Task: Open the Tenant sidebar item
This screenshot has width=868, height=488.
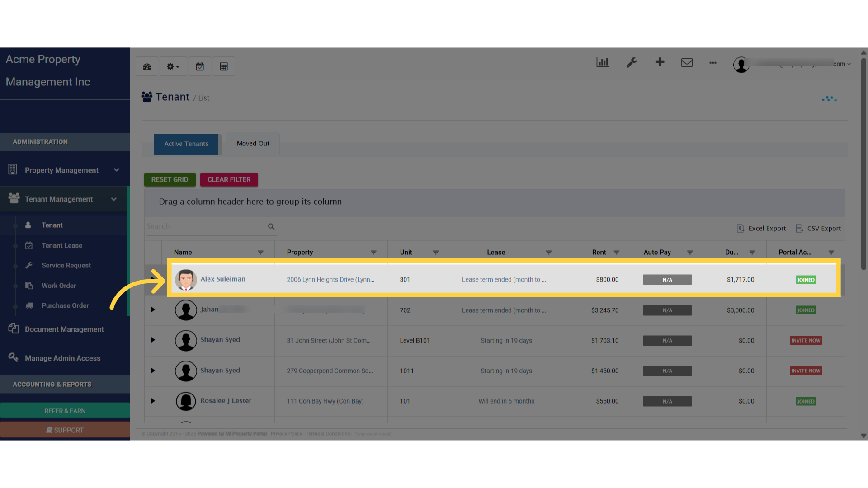Action: [52, 225]
